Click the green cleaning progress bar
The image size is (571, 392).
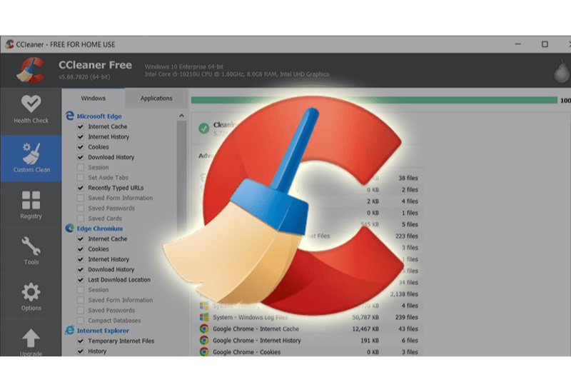pyautogui.click(x=374, y=100)
